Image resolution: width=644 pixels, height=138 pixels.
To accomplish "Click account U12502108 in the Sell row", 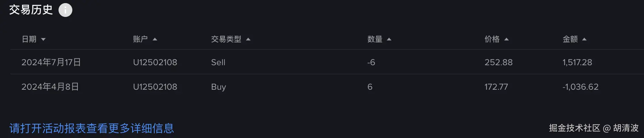I will coord(155,62).
